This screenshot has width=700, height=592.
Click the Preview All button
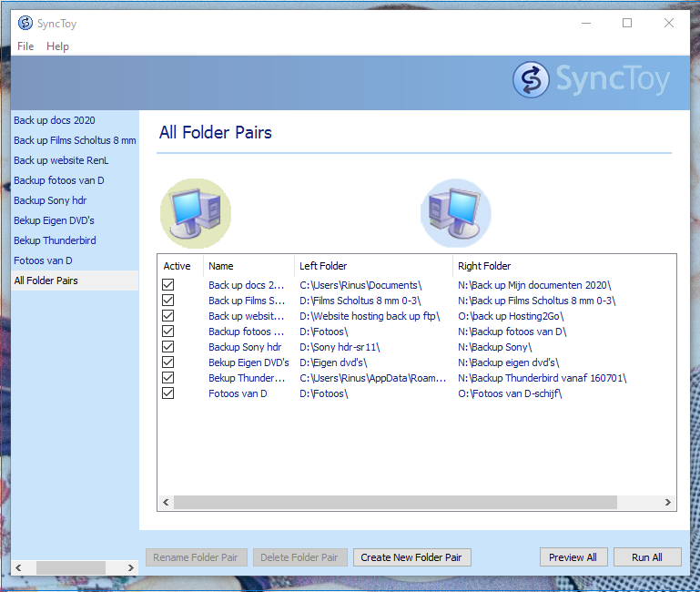click(x=573, y=557)
